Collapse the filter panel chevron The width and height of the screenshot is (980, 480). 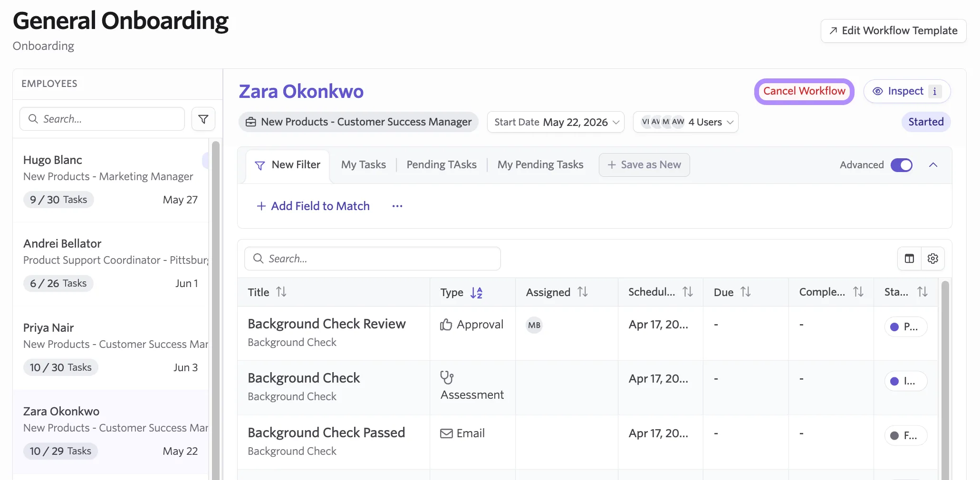(x=933, y=165)
